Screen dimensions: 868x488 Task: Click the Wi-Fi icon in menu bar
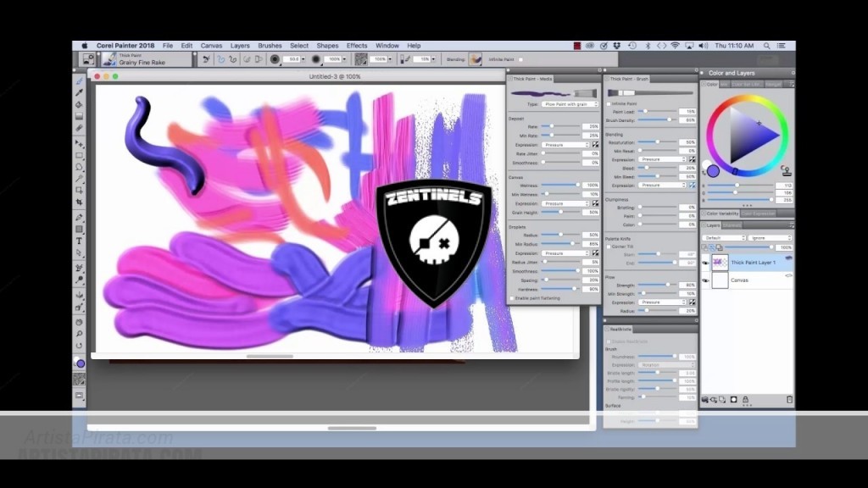tap(675, 46)
